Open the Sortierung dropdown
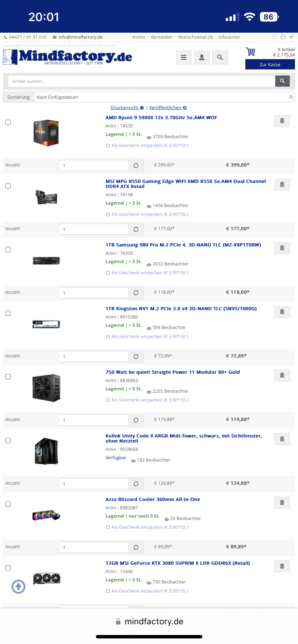The height and width of the screenshot is (644, 298). (164, 97)
